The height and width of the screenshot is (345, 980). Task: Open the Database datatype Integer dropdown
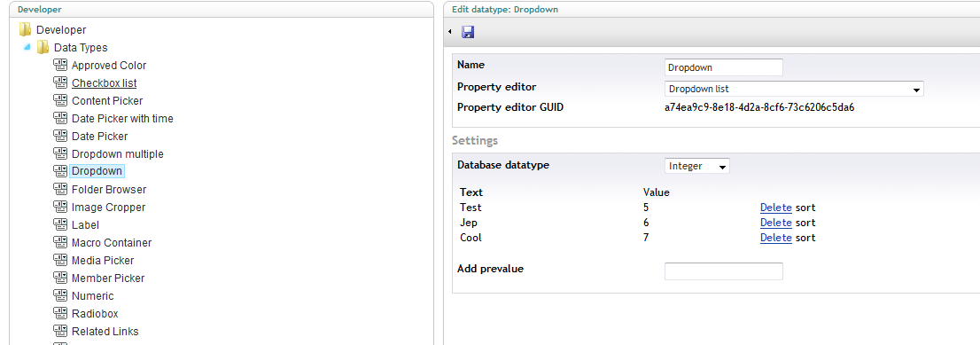pyautogui.click(x=696, y=166)
